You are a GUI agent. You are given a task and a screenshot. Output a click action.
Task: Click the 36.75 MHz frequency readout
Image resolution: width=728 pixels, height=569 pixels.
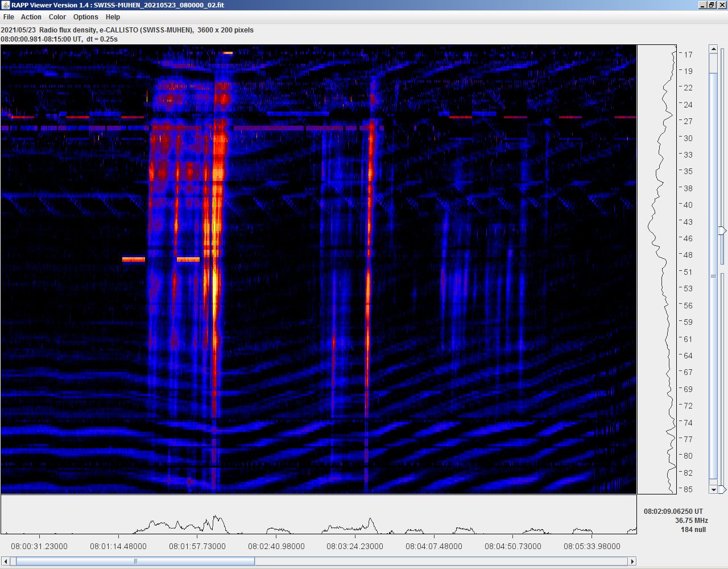tap(692, 521)
